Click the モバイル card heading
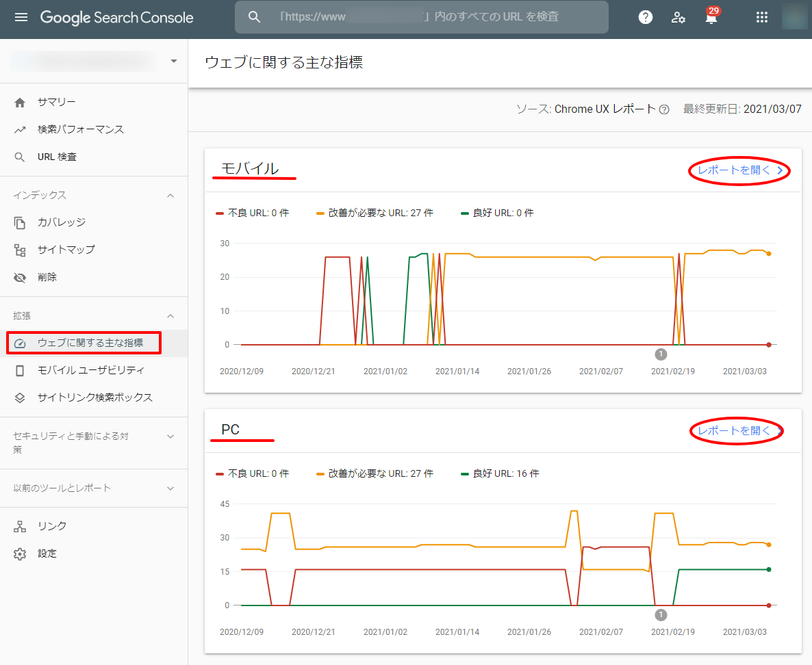 click(250, 169)
